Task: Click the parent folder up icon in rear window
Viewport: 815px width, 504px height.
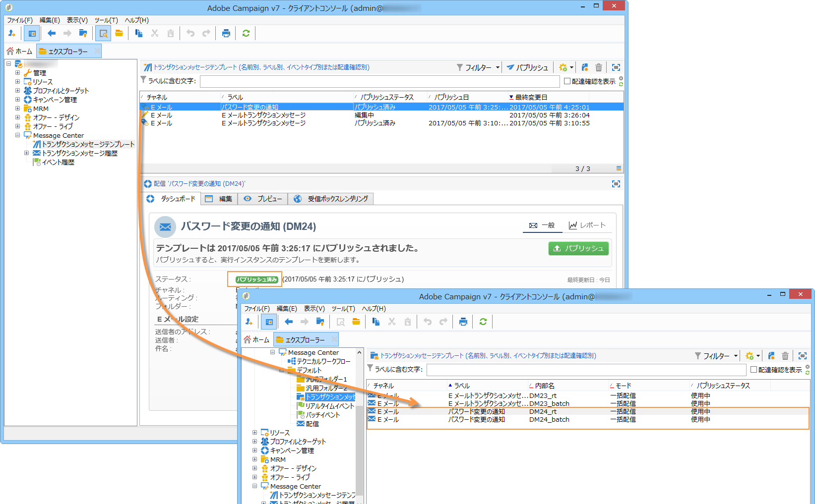Action: pyautogui.click(x=83, y=33)
